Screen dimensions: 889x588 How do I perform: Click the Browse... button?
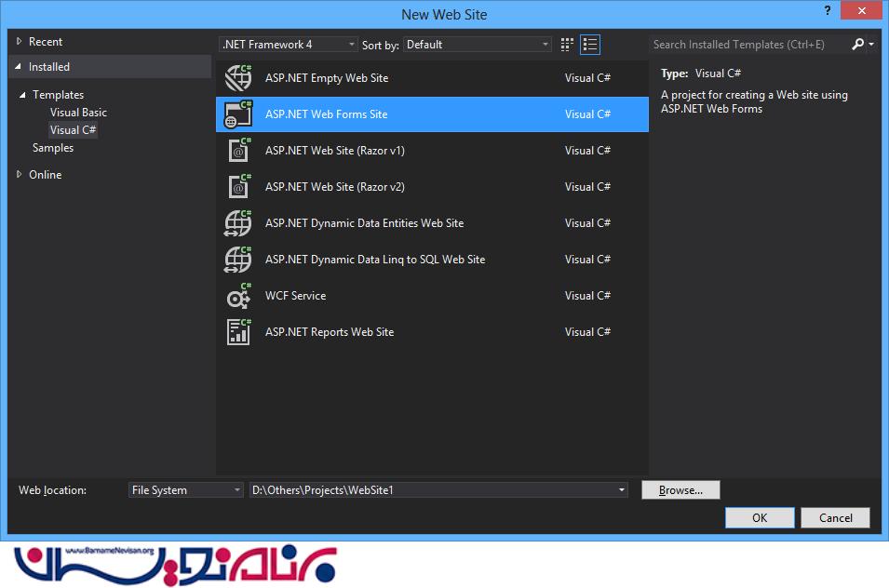pos(680,490)
